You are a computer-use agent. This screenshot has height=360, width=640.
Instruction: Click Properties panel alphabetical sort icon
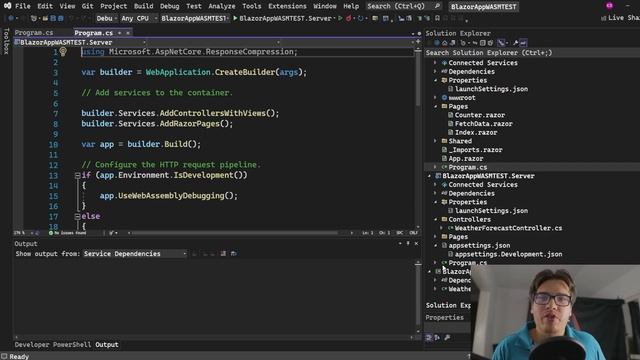click(x=437, y=338)
